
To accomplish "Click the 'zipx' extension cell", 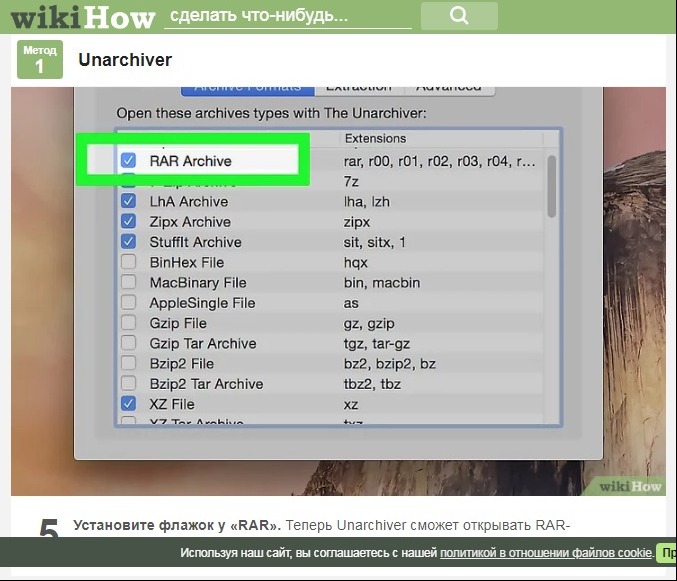I will click(357, 222).
